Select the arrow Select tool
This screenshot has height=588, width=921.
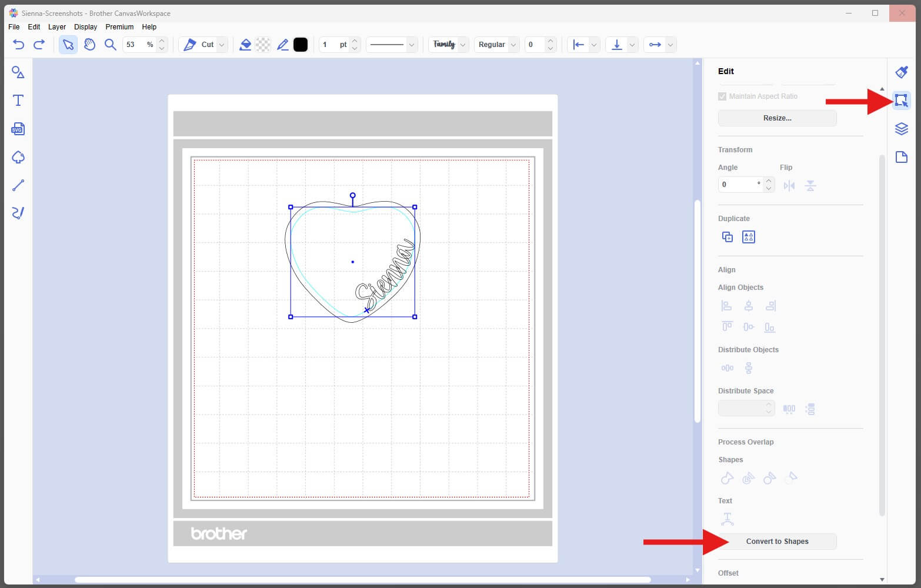(68, 45)
